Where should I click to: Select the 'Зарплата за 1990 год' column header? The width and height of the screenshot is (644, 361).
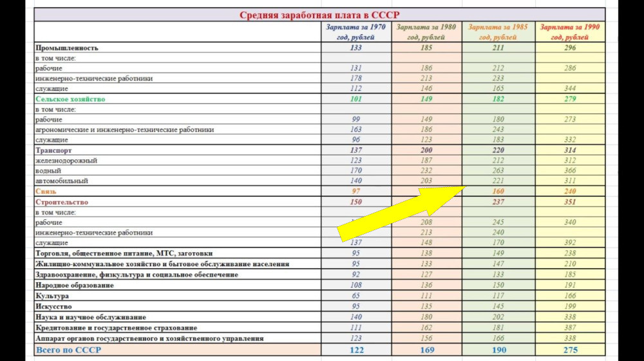click(x=570, y=32)
